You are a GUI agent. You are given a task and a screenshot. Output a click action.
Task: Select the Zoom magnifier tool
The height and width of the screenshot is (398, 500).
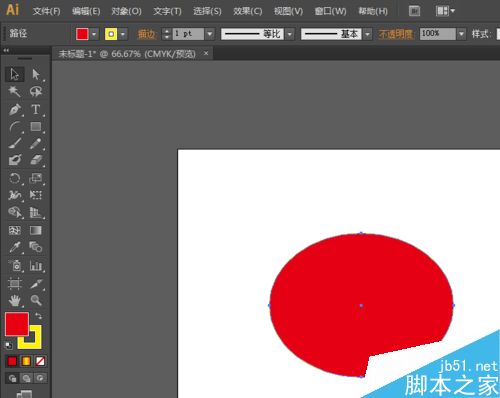36,301
